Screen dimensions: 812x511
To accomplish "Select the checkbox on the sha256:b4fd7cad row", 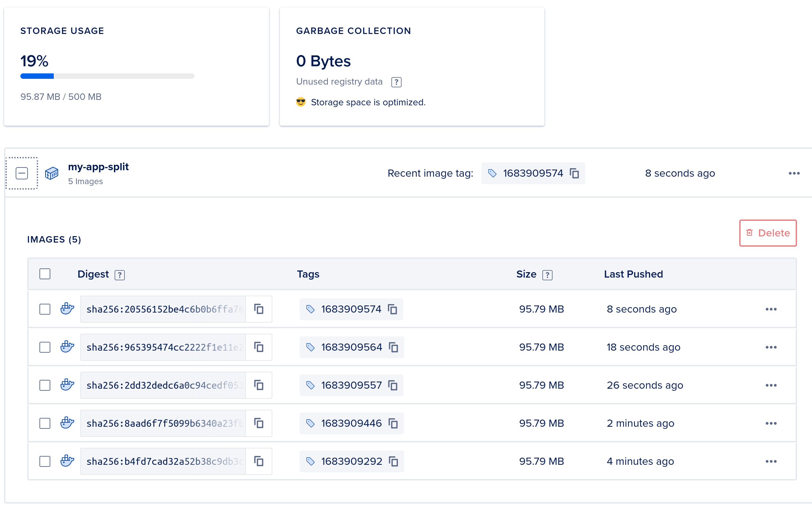I will click(x=45, y=461).
